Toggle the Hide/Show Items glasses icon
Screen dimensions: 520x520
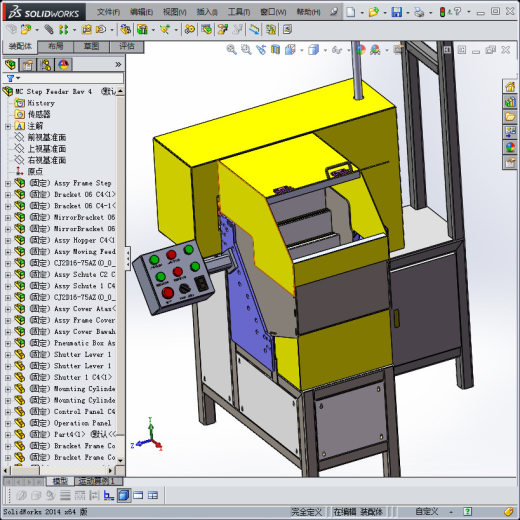[x=337, y=50]
